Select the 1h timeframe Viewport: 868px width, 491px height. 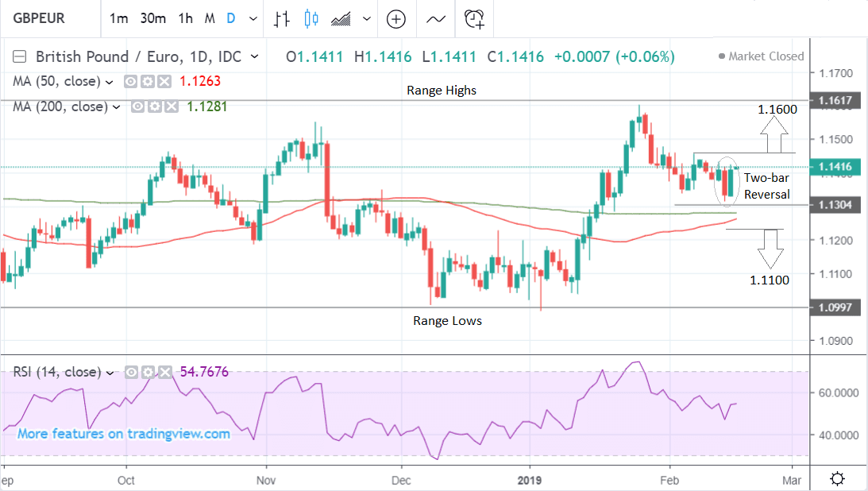pyautogui.click(x=185, y=18)
